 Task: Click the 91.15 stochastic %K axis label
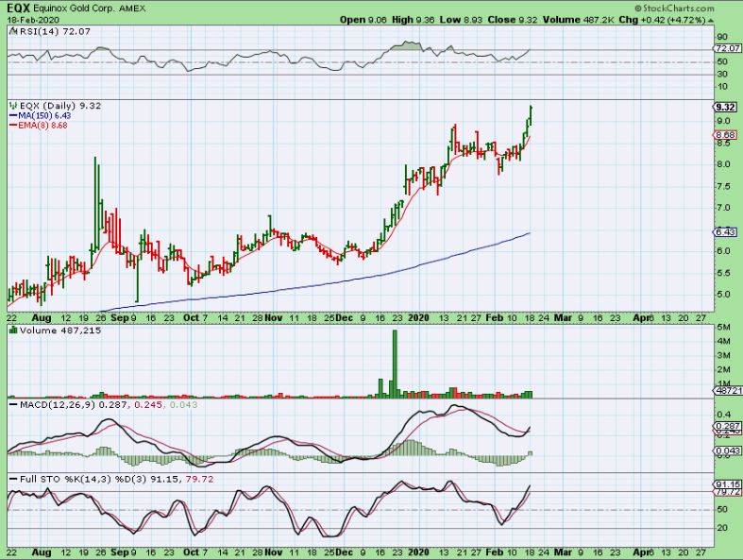725,484
